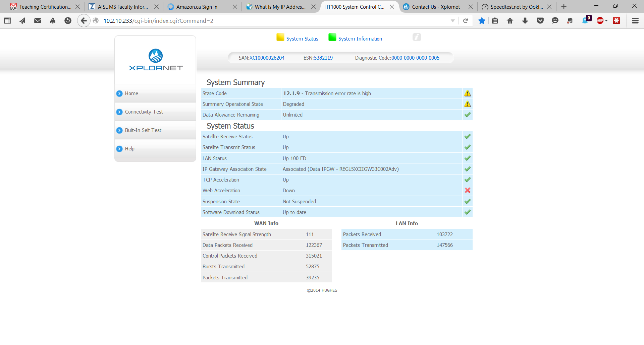Image resolution: width=644 pixels, height=345 pixels.
Task: Click the Summary Operational State warning icon
Action: coord(468,104)
